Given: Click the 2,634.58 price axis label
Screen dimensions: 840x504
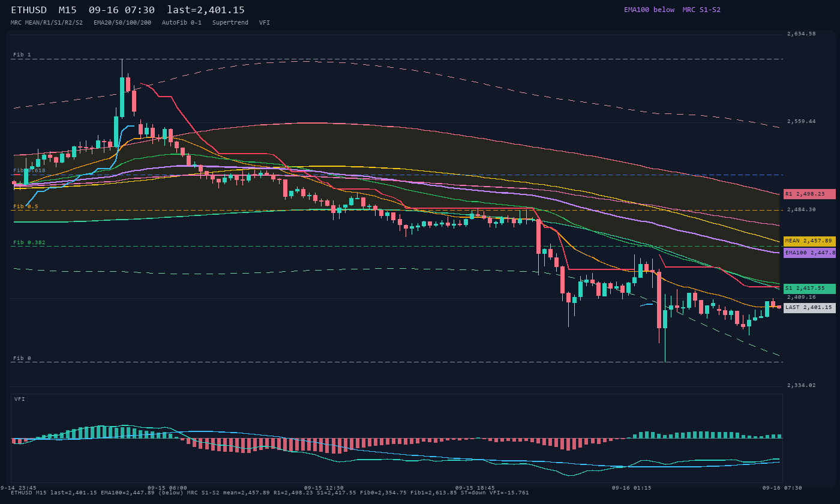Looking at the screenshot, I should point(802,34).
